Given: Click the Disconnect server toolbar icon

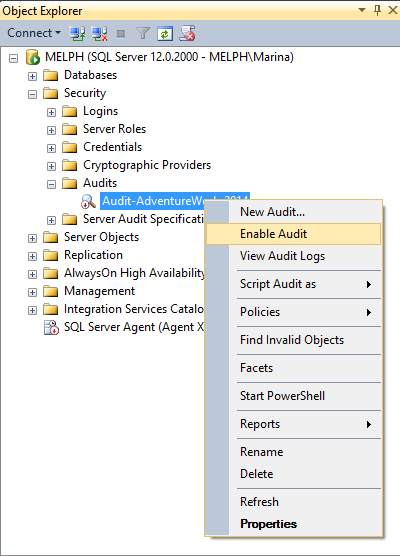Looking at the screenshot, I should 99,33.
